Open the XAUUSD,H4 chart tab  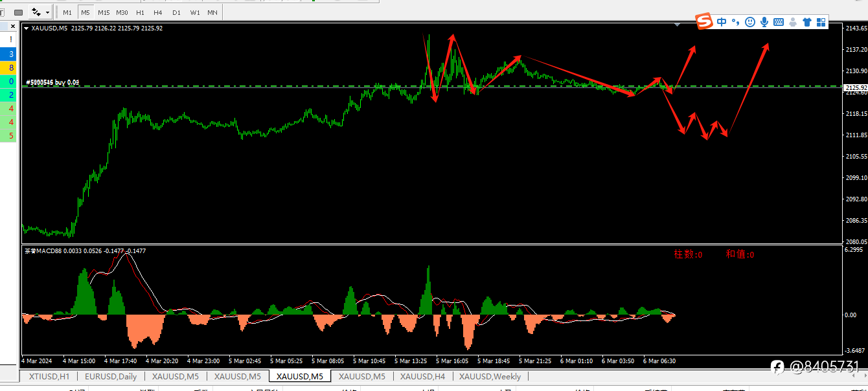(x=422, y=376)
